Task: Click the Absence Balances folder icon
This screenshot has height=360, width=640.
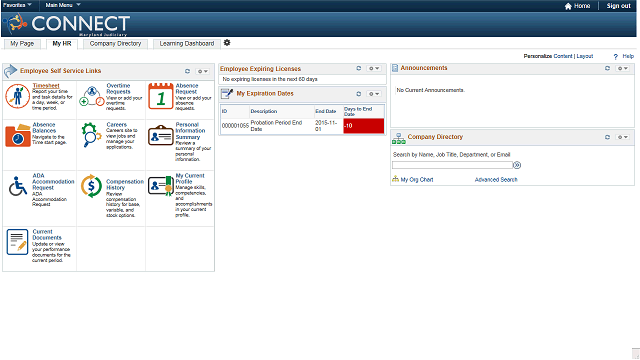Action: click(18, 136)
